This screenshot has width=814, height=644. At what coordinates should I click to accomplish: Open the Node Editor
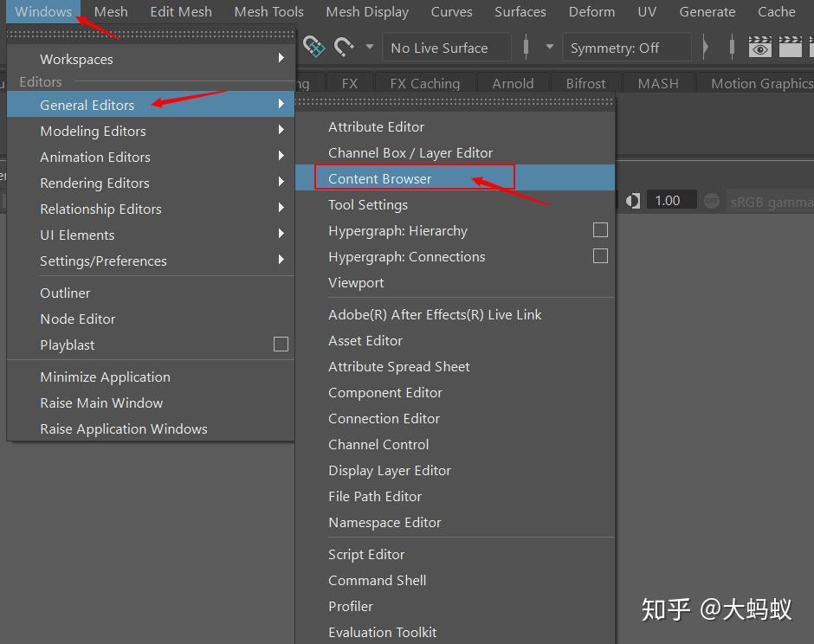tap(151, 319)
